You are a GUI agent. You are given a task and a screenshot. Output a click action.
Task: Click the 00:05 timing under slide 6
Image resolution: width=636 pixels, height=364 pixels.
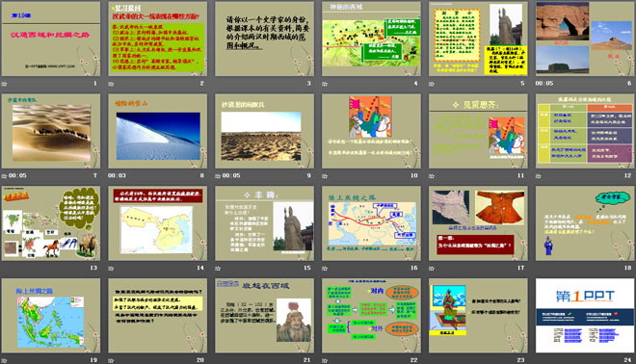point(544,84)
